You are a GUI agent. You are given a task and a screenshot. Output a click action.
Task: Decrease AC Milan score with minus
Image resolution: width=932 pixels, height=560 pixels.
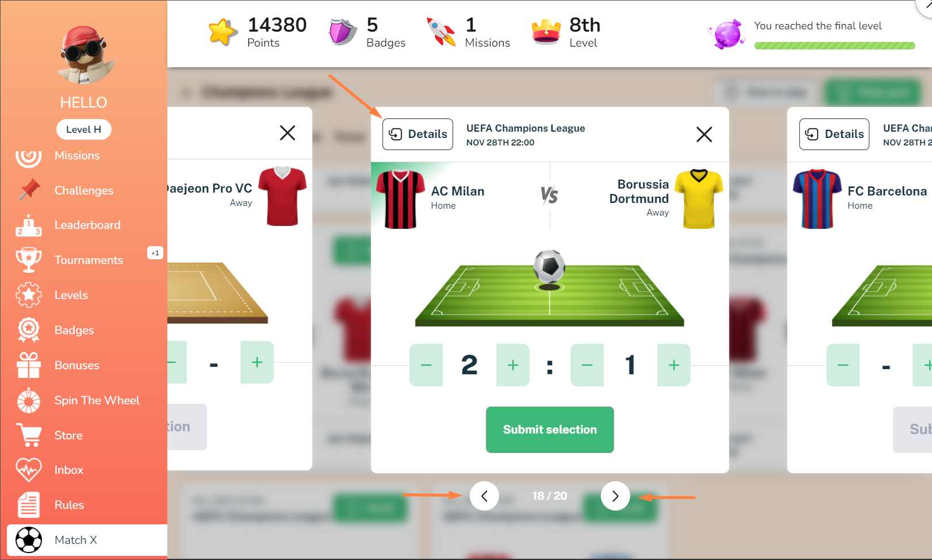click(426, 365)
